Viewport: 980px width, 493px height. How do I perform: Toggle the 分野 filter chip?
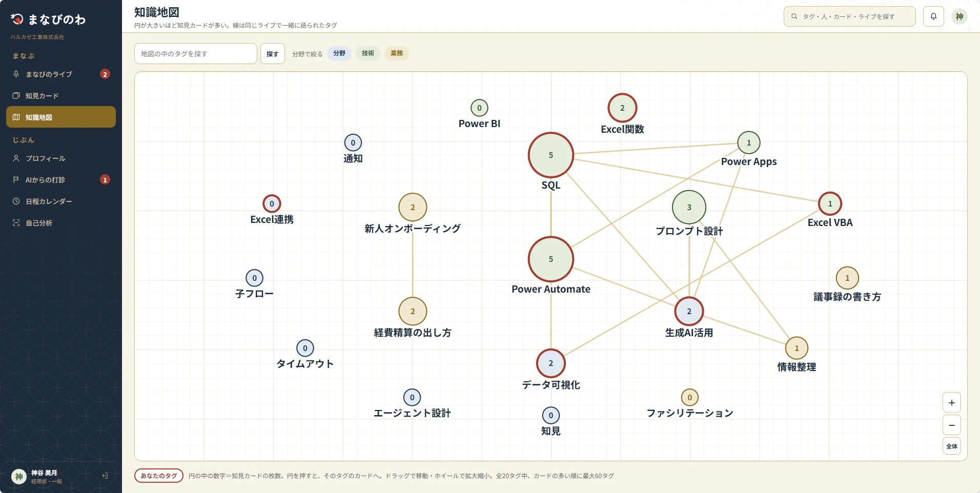pyautogui.click(x=339, y=53)
